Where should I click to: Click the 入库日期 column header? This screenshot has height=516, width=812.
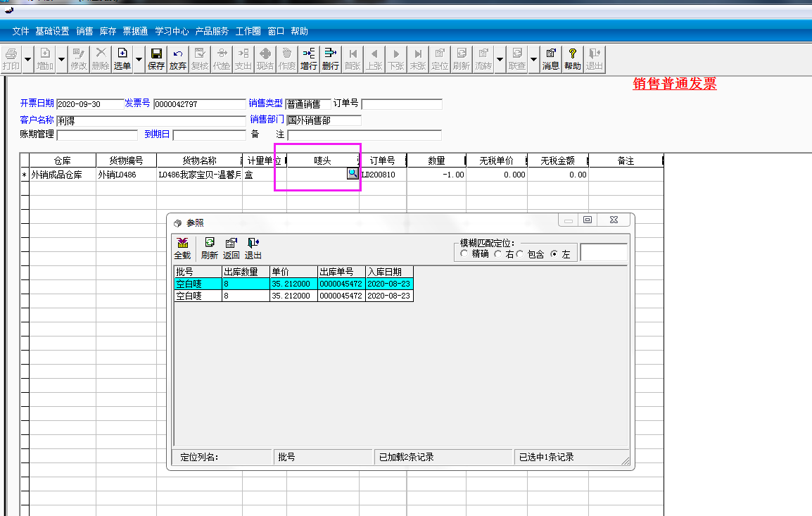pos(389,272)
